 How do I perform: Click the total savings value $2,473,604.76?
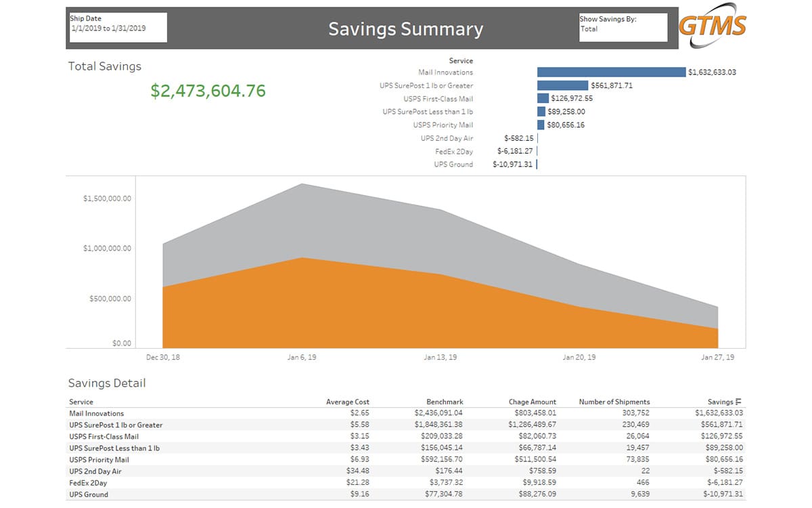208,91
